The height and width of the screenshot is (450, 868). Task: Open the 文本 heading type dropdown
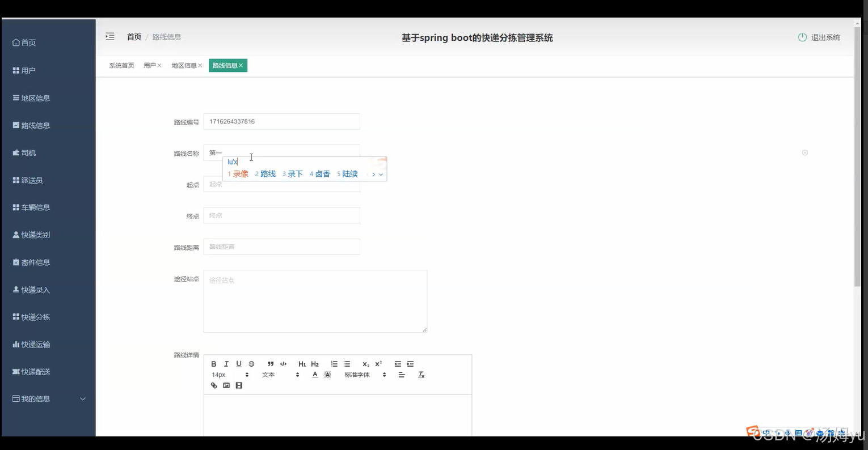(x=280, y=375)
